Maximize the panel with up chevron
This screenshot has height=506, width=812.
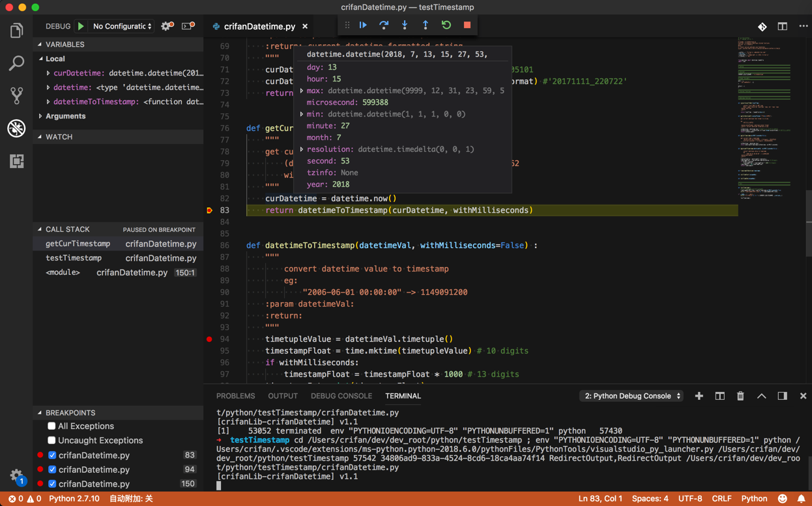761,396
